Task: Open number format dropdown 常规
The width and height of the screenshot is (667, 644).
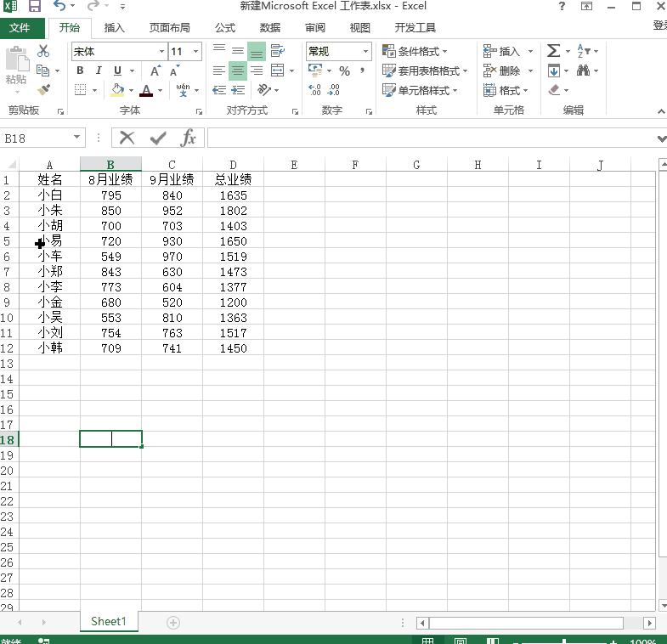Action: tap(365, 52)
